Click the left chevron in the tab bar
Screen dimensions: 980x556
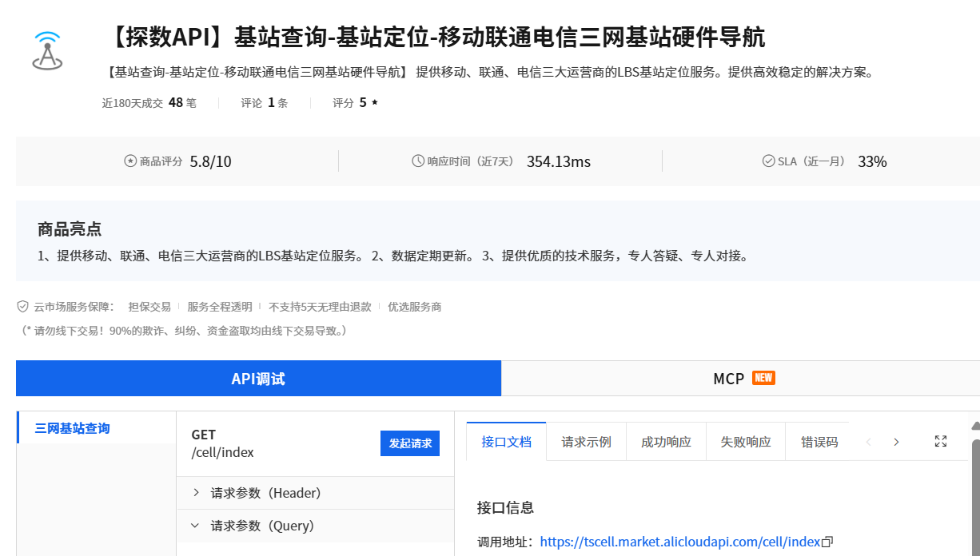pyautogui.click(x=868, y=441)
